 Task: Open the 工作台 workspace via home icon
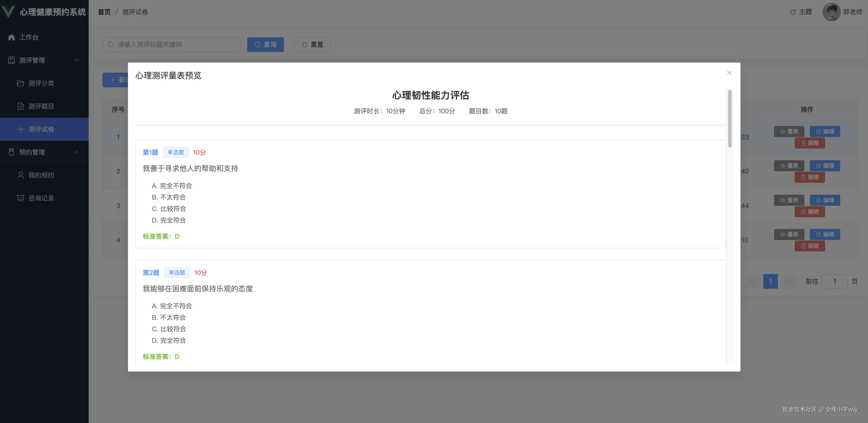point(11,37)
